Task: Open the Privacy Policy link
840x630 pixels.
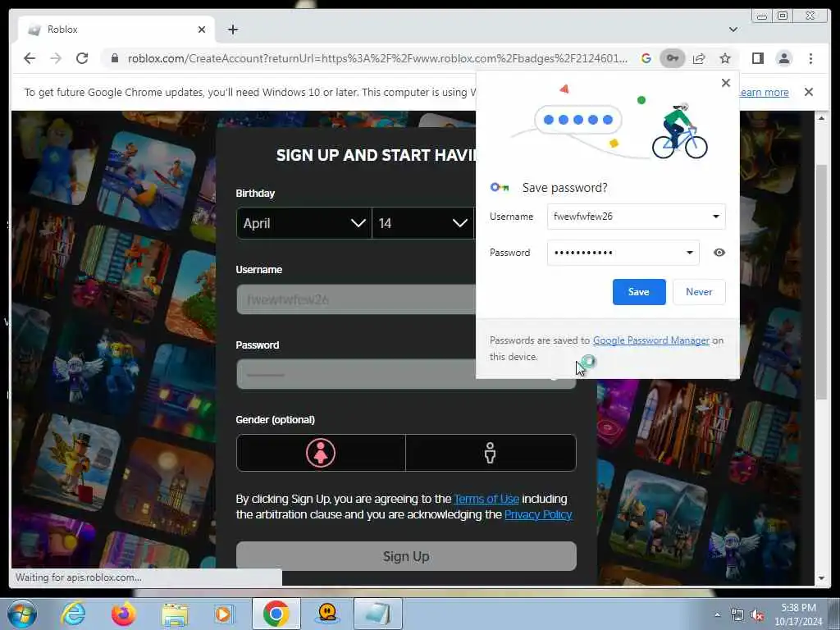Action: pos(538,515)
